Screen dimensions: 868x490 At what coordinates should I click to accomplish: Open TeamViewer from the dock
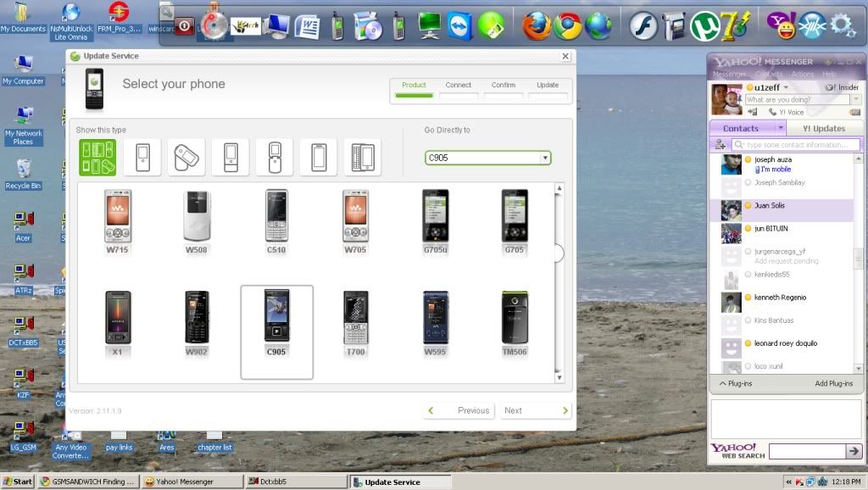[461, 25]
